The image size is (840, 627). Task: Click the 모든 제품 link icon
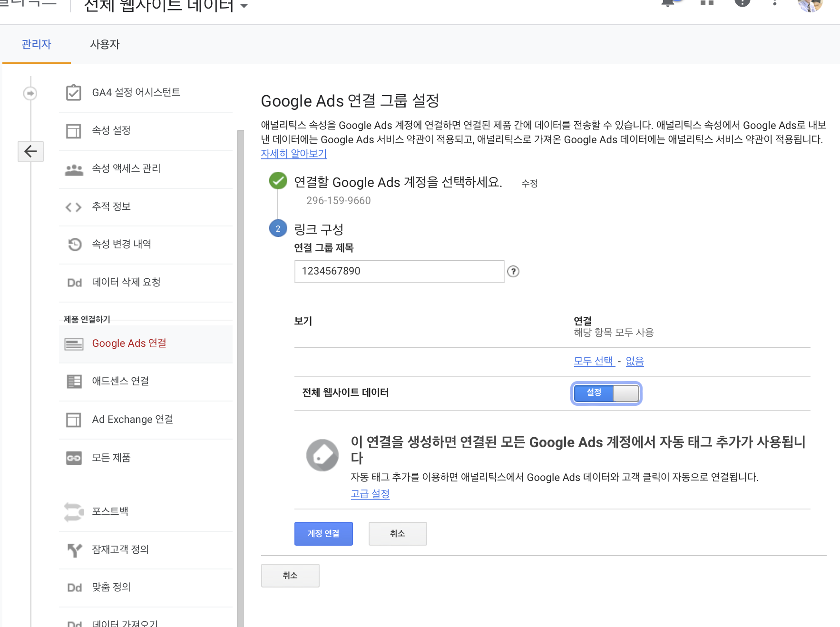[x=74, y=458]
